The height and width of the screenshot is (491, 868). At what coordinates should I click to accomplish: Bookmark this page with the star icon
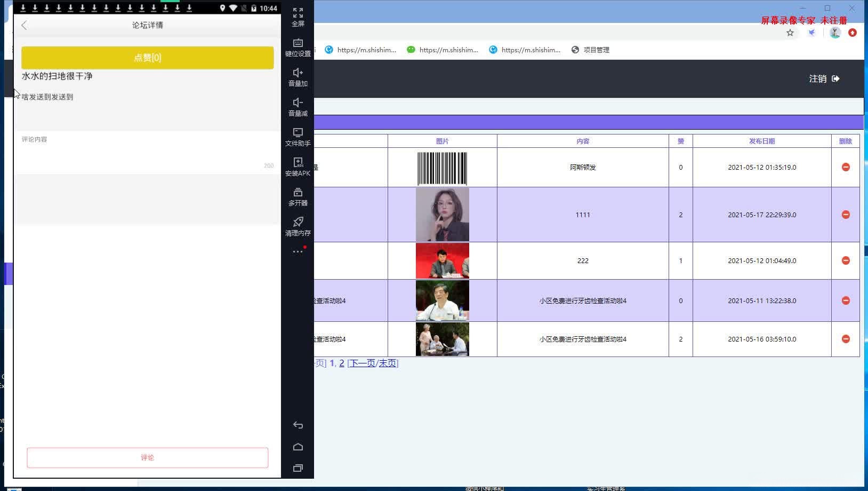click(790, 33)
